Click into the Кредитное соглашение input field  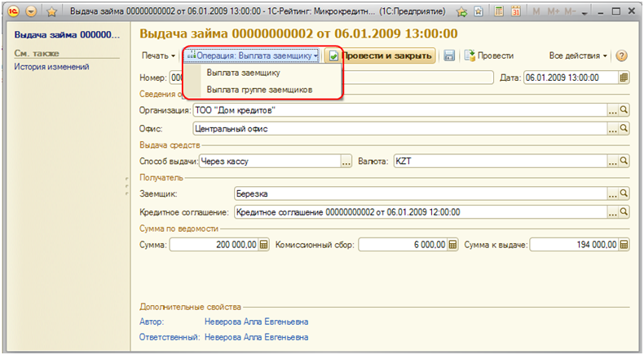[419, 212]
